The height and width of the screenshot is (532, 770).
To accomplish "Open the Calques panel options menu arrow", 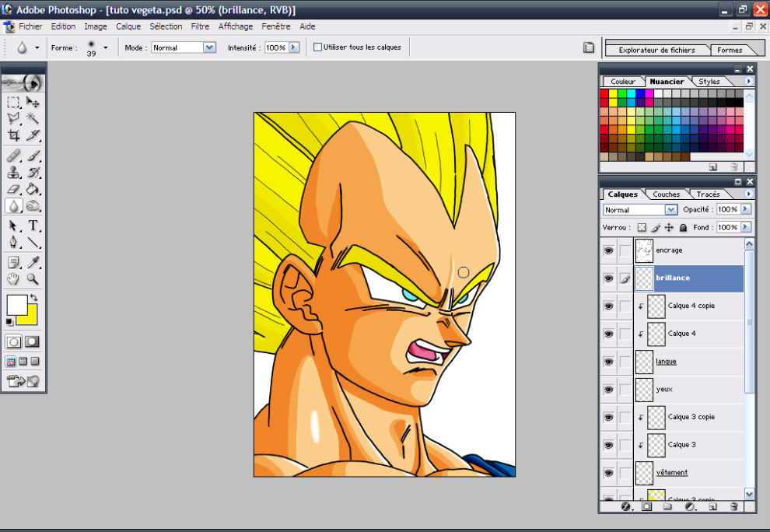I will pyautogui.click(x=748, y=194).
